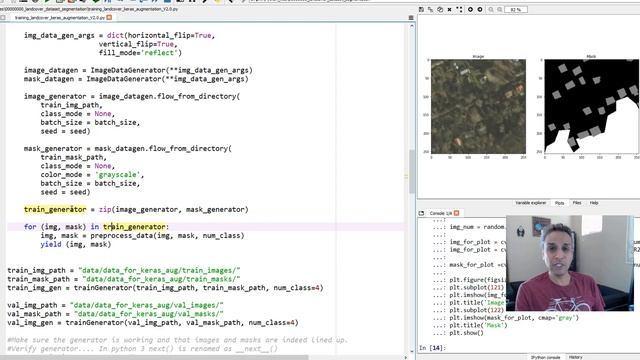Click the satellite Image subplot
This screenshot has width=640, height=360.
click(x=478, y=107)
